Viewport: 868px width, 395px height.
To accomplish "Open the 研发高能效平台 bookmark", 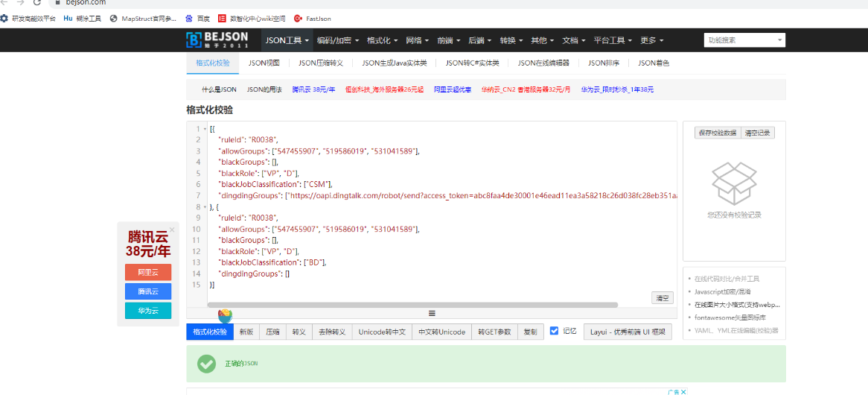I will click(x=28, y=19).
